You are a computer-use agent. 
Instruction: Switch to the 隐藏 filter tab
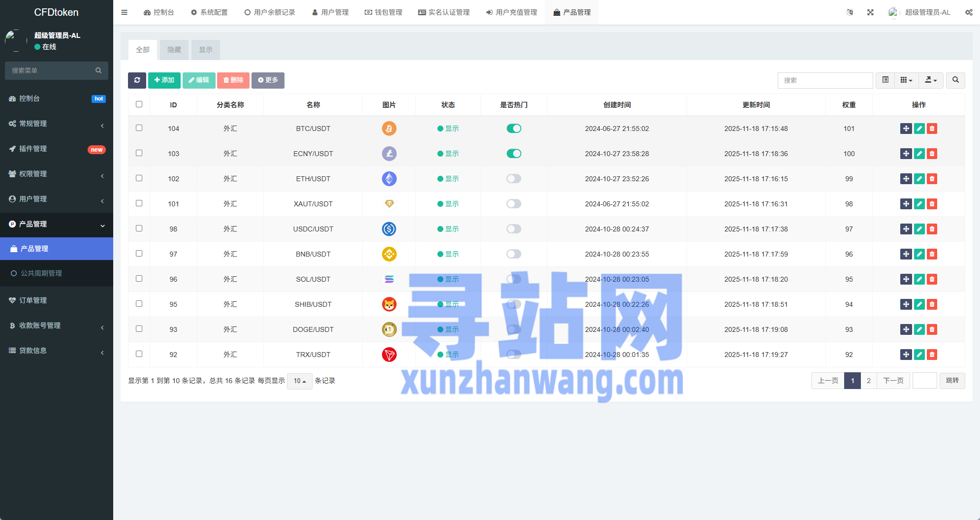tap(174, 50)
